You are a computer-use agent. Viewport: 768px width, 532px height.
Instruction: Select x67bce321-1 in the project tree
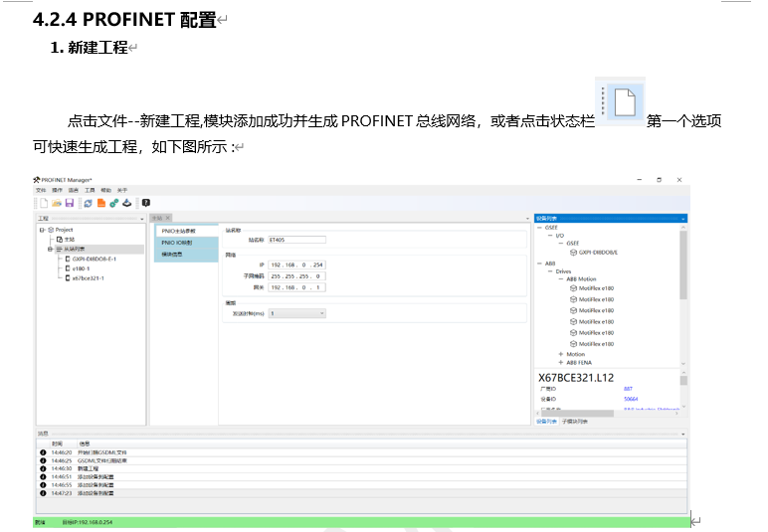(89, 278)
